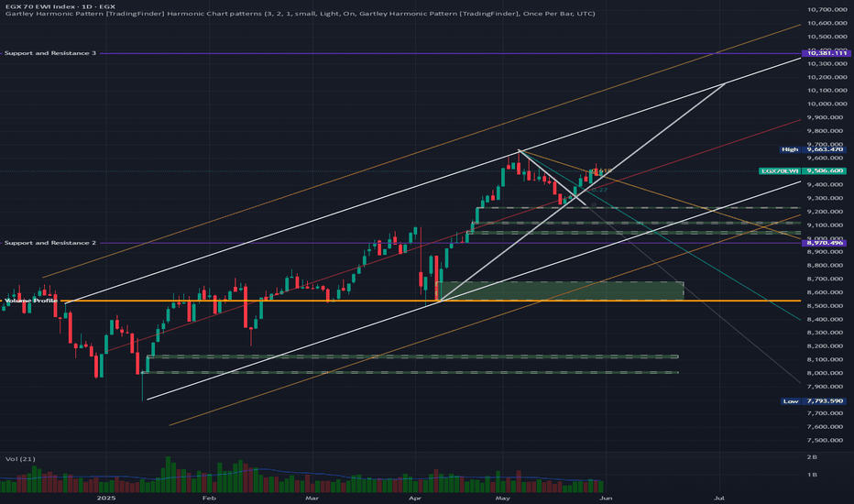Click the Feb label on time axis
This screenshot has width=854, height=504.
point(209,498)
